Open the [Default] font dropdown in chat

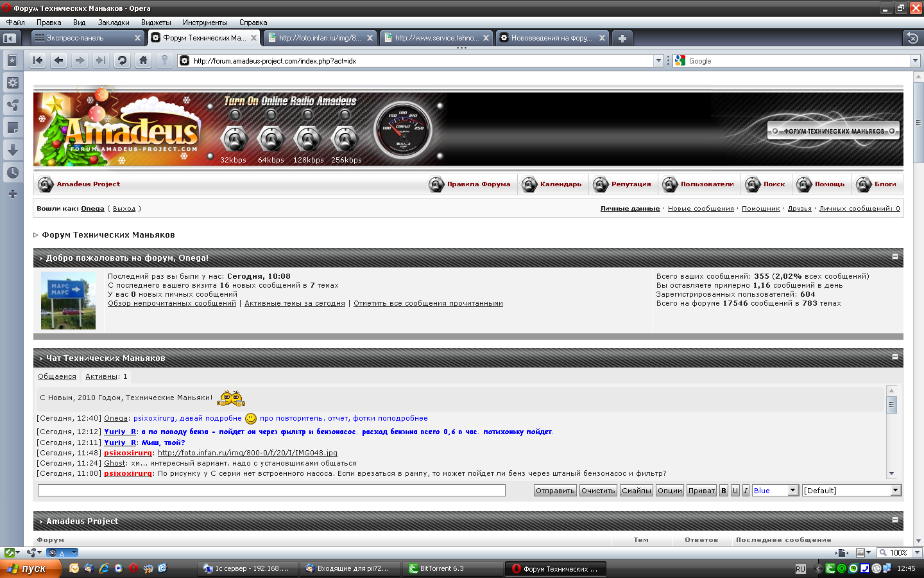coord(851,491)
